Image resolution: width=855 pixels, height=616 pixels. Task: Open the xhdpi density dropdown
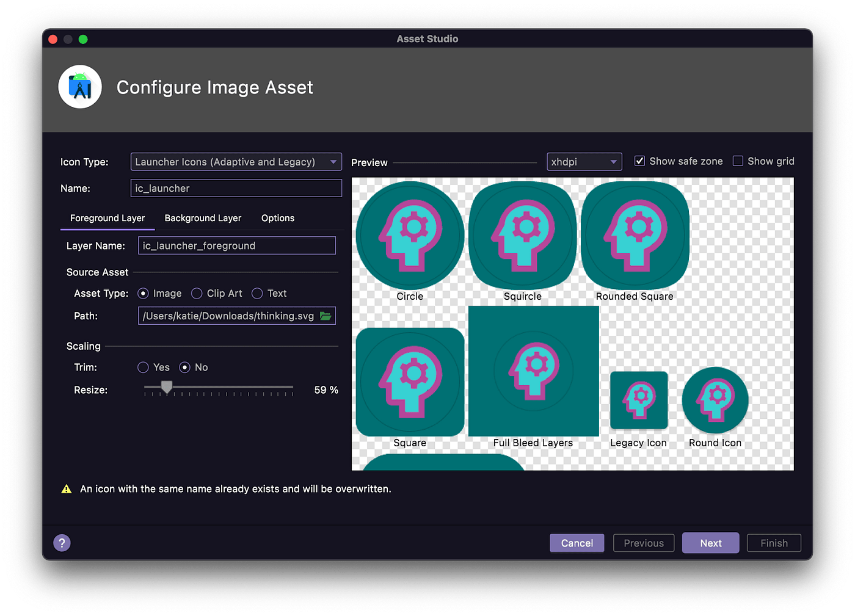583,161
